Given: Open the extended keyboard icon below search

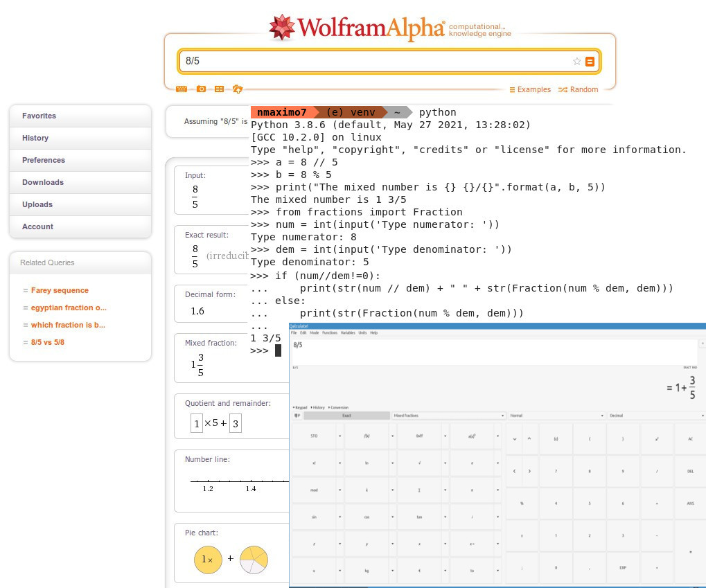Looking at the screenshot, I should [x=182, y=89].
